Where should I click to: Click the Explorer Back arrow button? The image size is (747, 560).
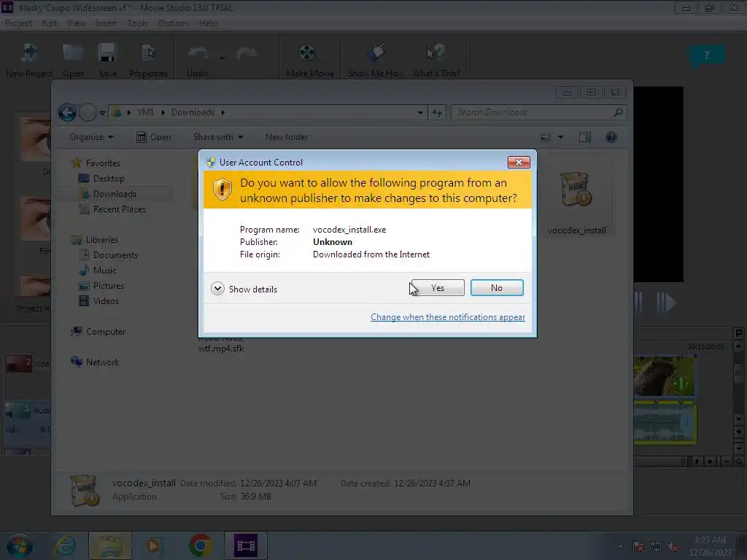coord(67,113)
